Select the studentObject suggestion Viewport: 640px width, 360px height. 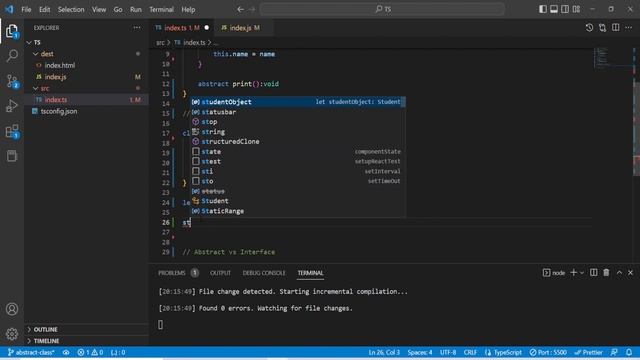click(298, 102)
